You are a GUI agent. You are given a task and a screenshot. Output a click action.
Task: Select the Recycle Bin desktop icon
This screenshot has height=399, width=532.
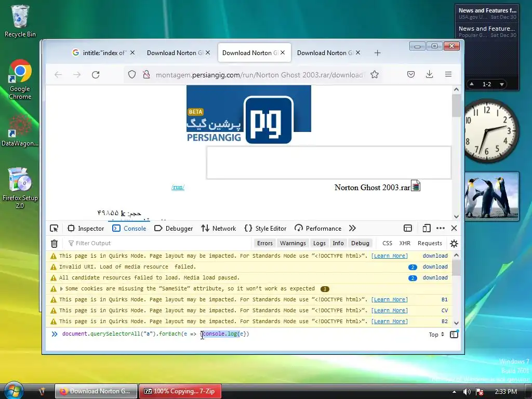tap(20, 21)
